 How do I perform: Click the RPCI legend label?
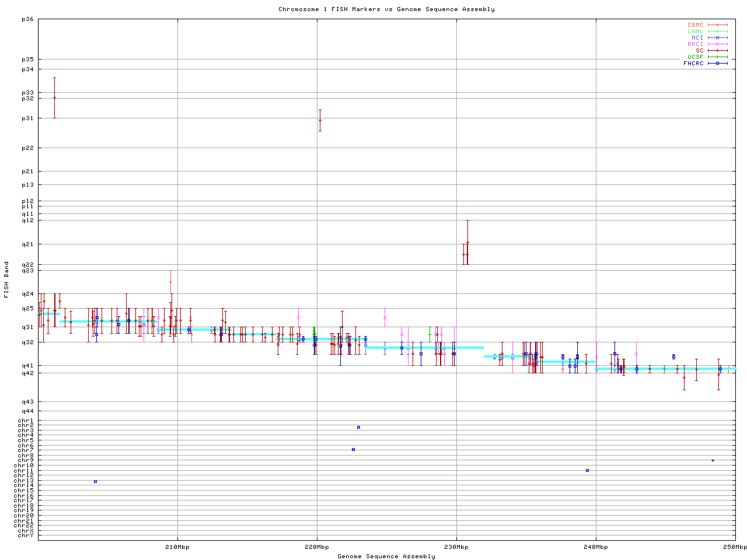click(x=695, y=44)
